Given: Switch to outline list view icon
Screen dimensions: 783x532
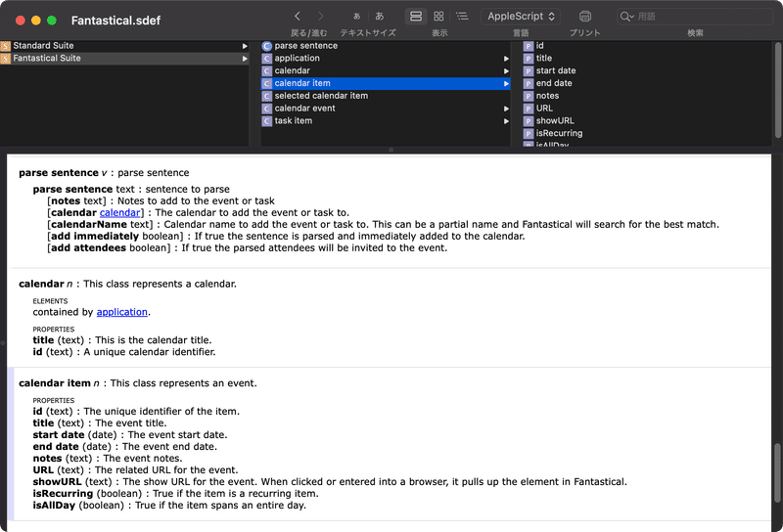Looking at the screenshot, I should [462, 17].
